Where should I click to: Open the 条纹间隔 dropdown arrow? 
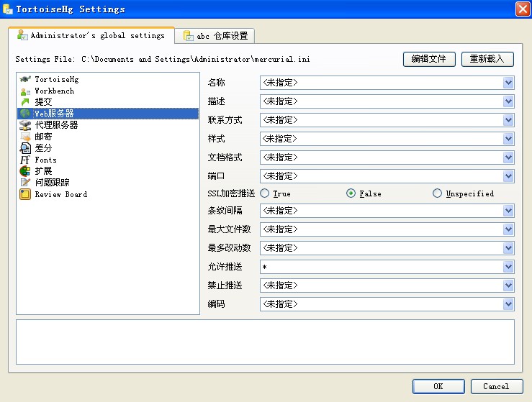coord(508,211)
